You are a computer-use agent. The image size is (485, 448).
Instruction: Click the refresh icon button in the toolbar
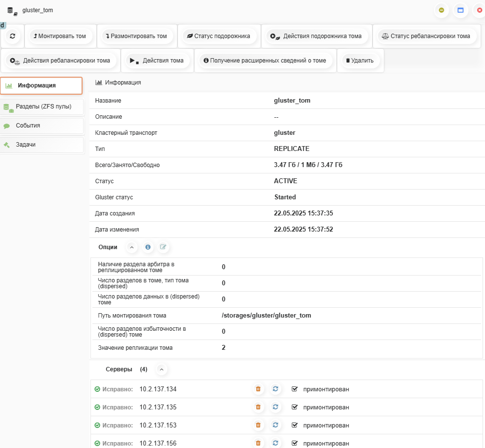click(12, 36)
